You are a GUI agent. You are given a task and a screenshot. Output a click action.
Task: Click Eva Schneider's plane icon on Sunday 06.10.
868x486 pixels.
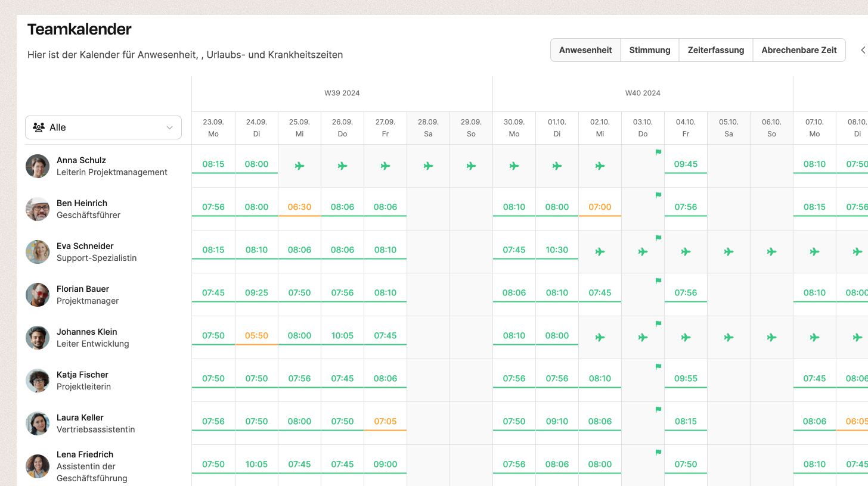[771, 252]
